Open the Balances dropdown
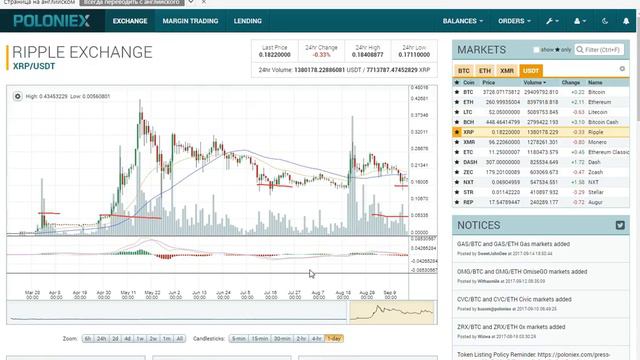Viewport: 640px width, 360px height. pos(462,21)
